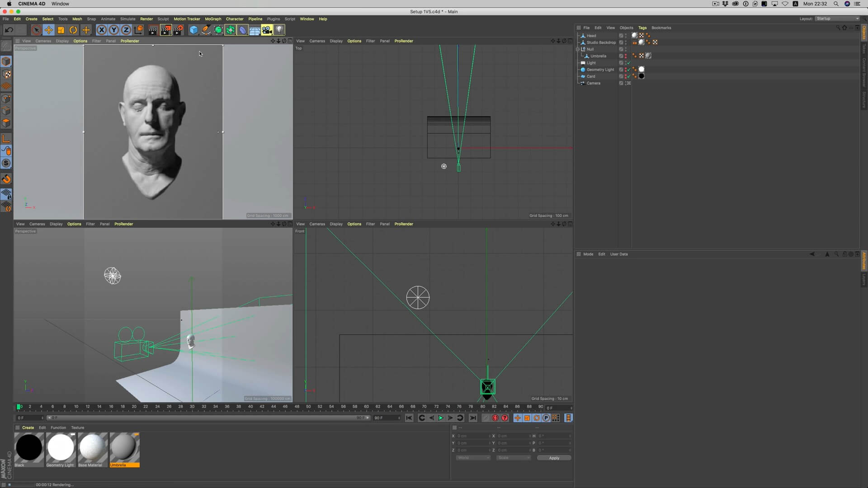
Task: Open the Tags menu in Object Manager
Action: point(642,28)
